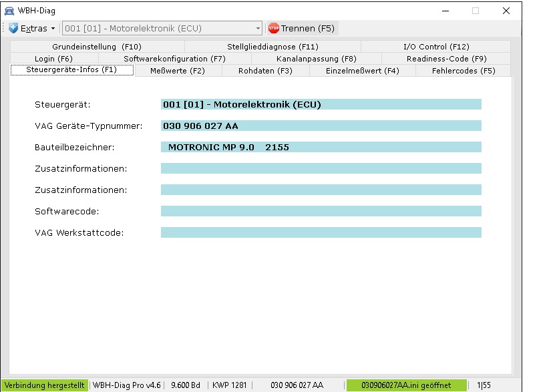Image resolution: width=547 pixels, height=392 pixels.
Task: Click the Extras shield icon
Action: [13, 28]
